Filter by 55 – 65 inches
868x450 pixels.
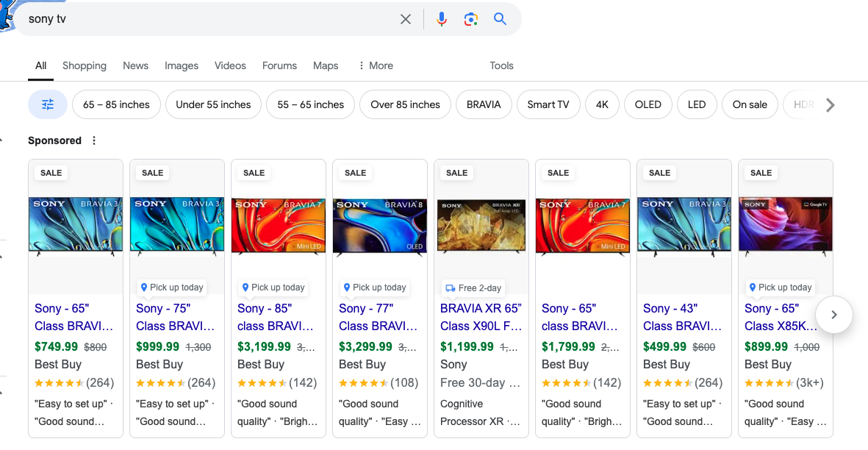tap(311, 104)
